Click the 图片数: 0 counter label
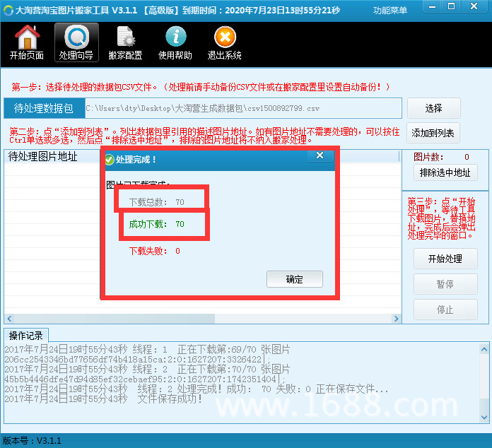The image size is (492, 448). pyautogui.click(x=441, y=157)
